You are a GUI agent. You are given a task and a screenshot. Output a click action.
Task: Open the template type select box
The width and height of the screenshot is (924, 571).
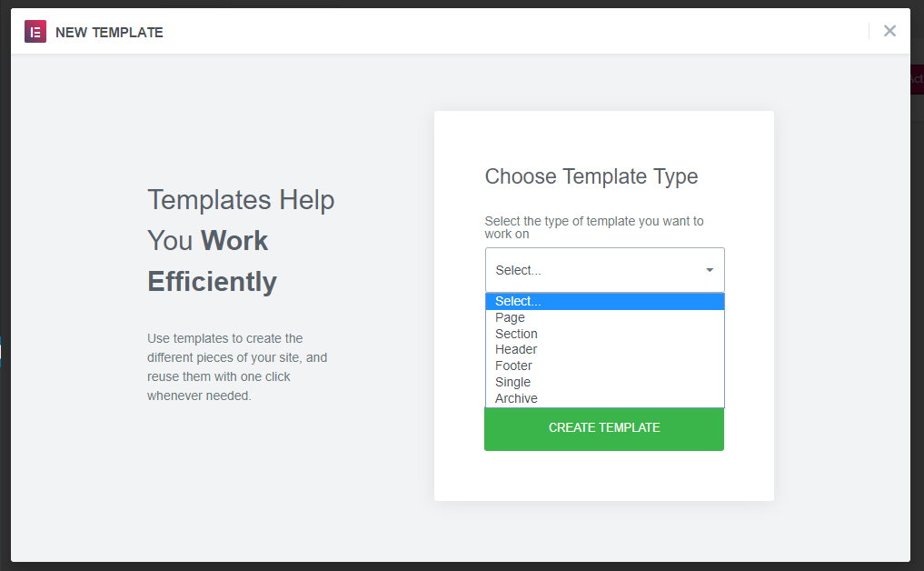(x=604, y=270)
